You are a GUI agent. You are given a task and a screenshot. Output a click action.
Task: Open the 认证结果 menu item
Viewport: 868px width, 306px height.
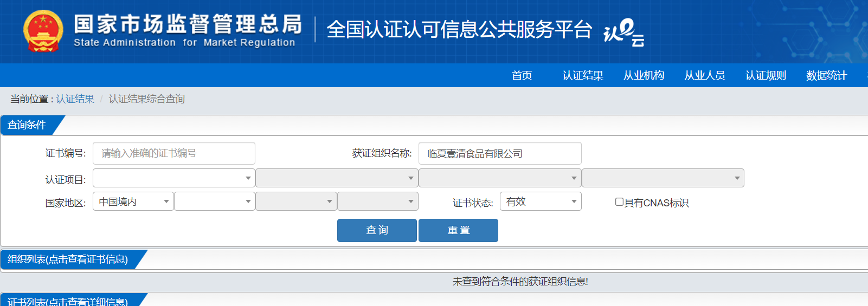coord(583,75)
